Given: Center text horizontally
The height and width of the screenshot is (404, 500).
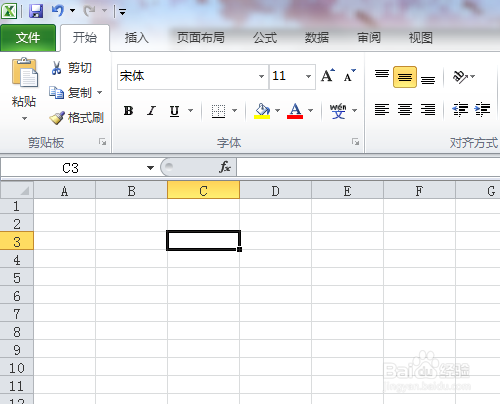Looking at the screenshot, I should coord(405,110).
